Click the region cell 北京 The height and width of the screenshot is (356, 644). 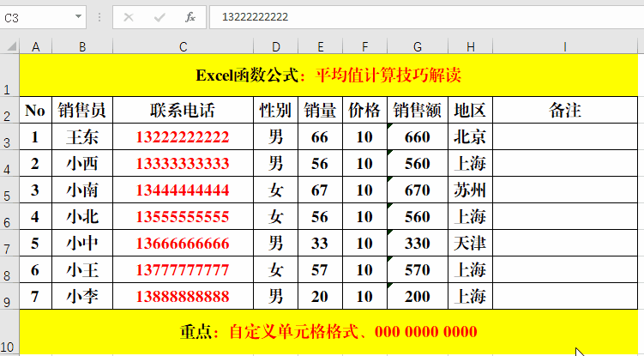tap(470, 137)
